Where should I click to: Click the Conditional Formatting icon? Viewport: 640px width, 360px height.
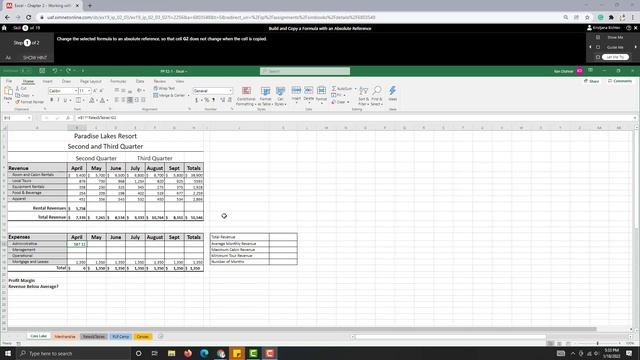tap(246, 91)
